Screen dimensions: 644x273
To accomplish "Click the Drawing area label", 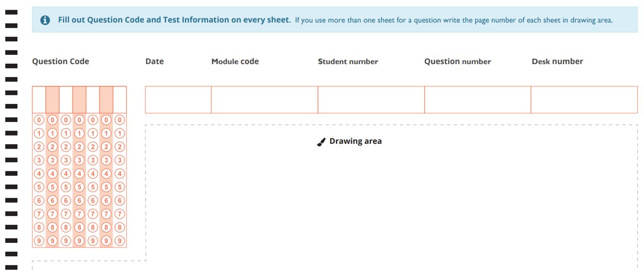I will (x=355, y=141).
